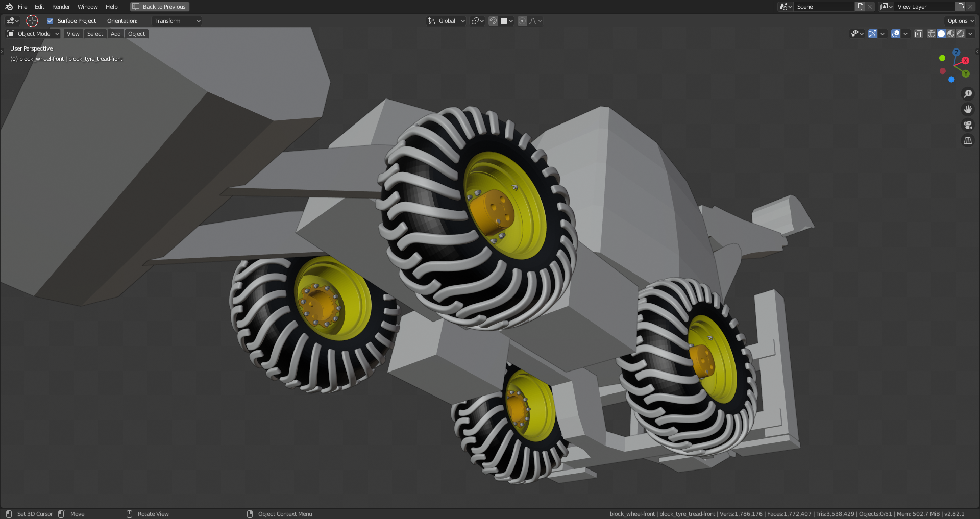This screenshot has width=980, height=519.
Task: Open the gizmo options arrow
Action: (x=883, y=34)
